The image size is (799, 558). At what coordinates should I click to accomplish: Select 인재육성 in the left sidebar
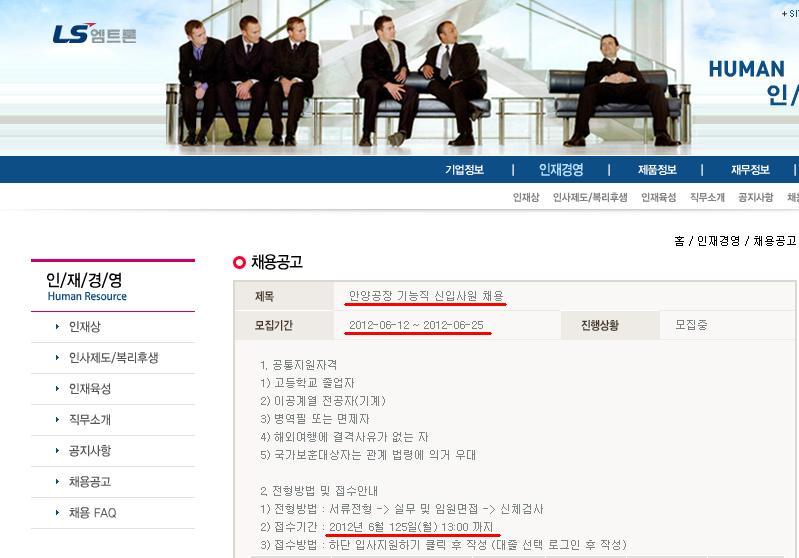pos(90,389)
